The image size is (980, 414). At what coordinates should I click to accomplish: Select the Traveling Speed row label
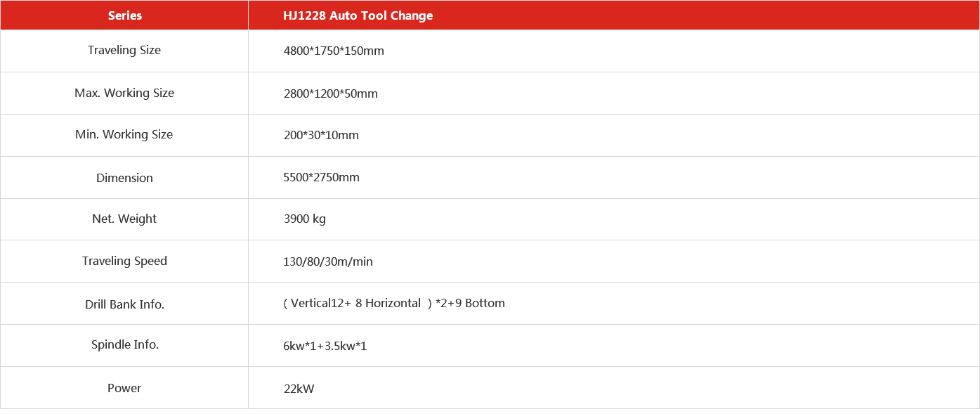click(x=124, y=261)
